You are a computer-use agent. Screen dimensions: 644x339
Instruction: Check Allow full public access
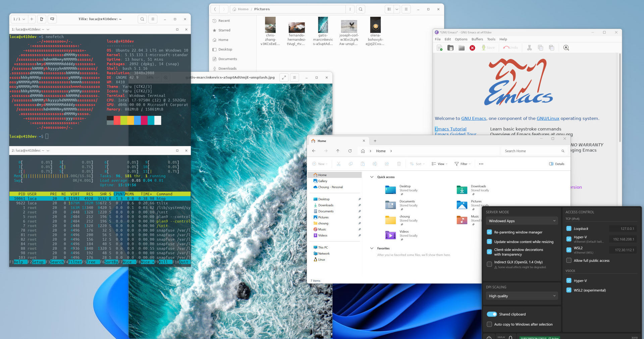pos(569,260)
